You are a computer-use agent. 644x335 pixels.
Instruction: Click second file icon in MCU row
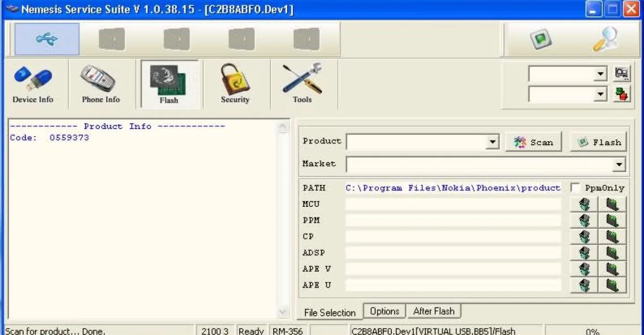pos(612,204)
